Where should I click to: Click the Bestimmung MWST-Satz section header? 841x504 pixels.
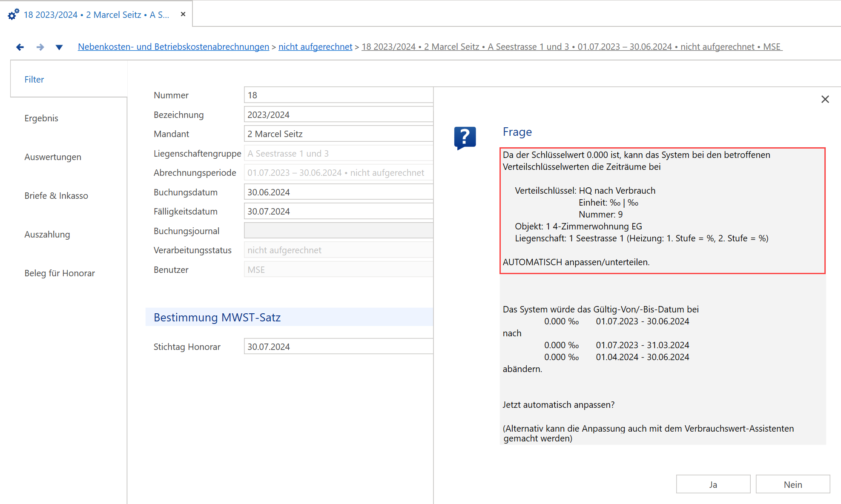(x=289, y=317)
